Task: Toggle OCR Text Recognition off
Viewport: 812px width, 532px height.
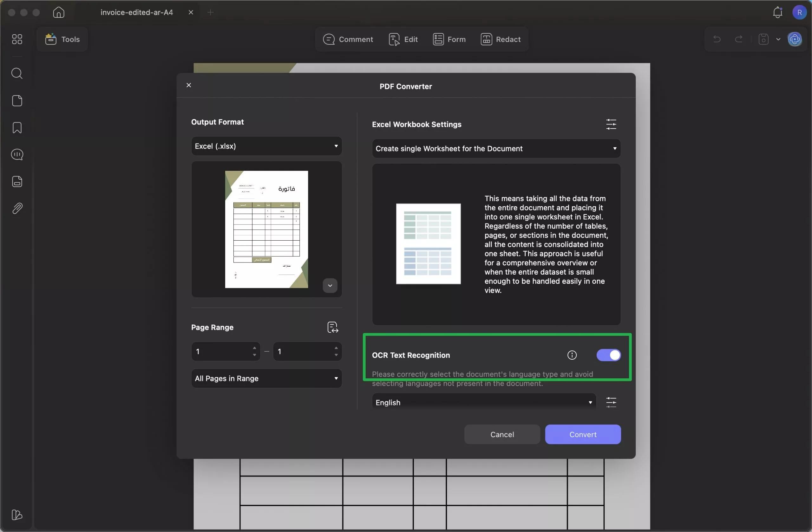Action: click(608, 355)
